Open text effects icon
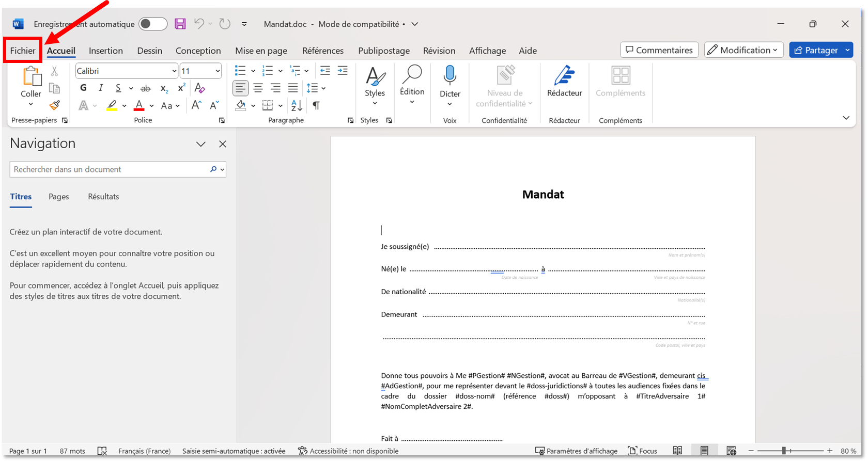 click(83, 105)
